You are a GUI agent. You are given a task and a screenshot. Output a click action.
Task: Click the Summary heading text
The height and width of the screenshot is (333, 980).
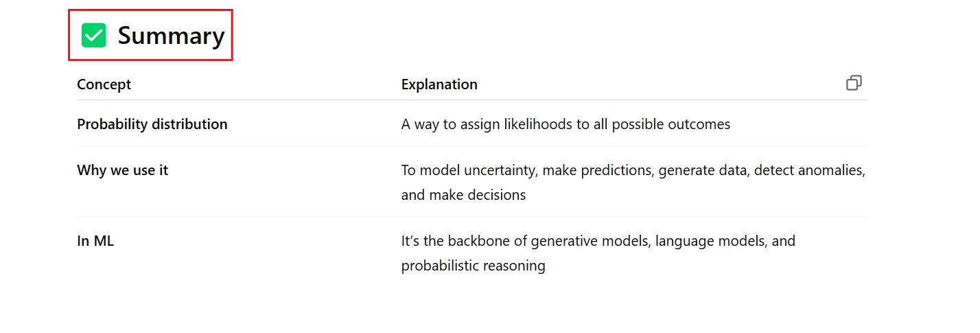(x=171, y=36)
